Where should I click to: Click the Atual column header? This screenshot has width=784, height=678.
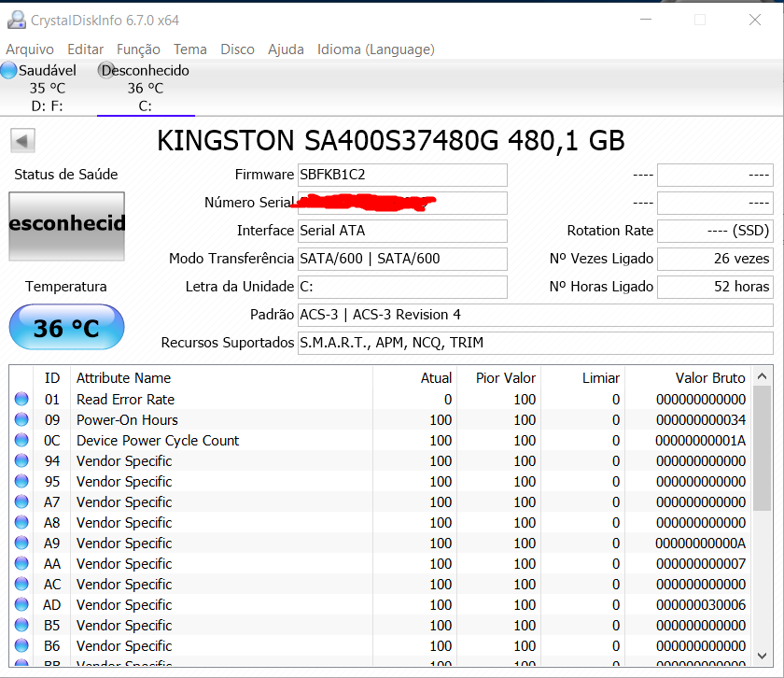point(414,378)
